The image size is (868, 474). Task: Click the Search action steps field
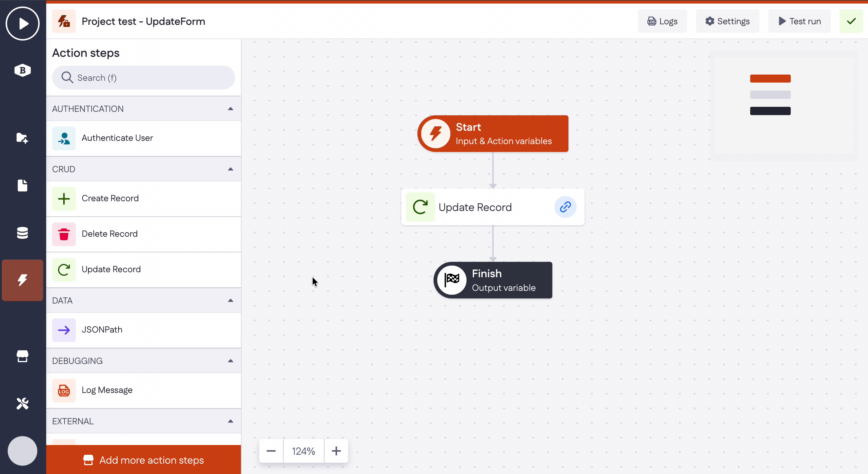(144, 78)
